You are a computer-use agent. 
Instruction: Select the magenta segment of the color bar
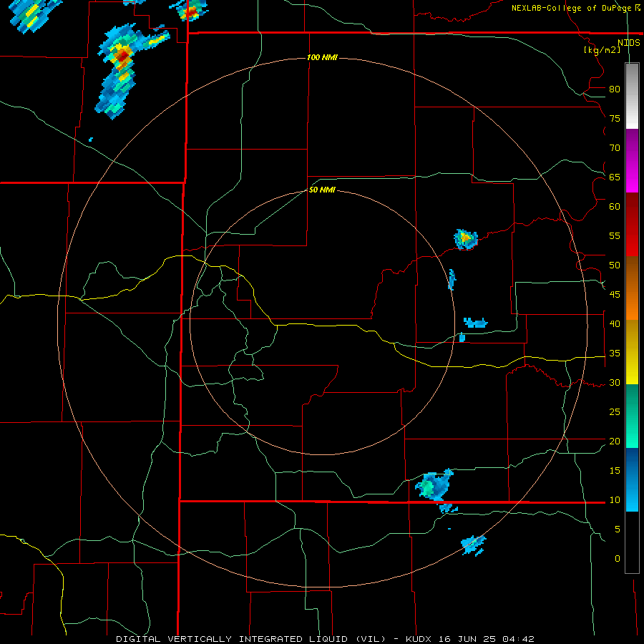[x=632, y=160]
